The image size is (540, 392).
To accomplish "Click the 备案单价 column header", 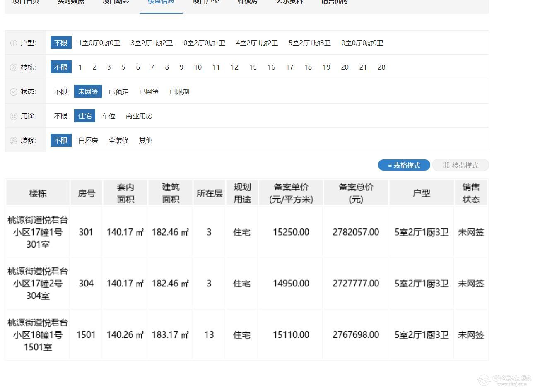I will tap(291, 193).
